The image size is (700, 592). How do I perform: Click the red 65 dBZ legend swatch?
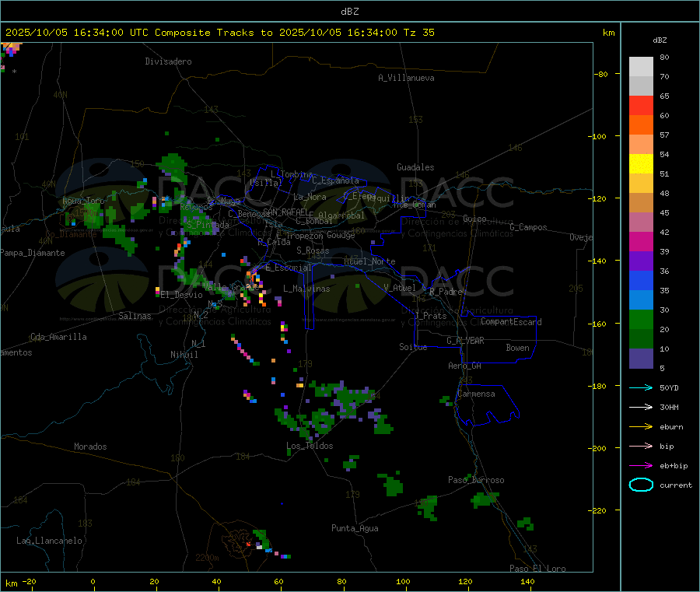[641, 105]
